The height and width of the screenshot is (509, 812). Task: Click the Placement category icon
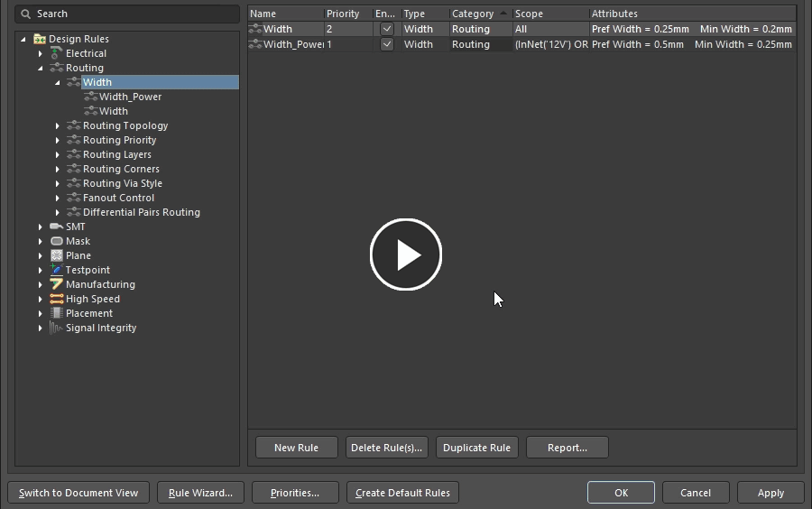tap(57, 313)
